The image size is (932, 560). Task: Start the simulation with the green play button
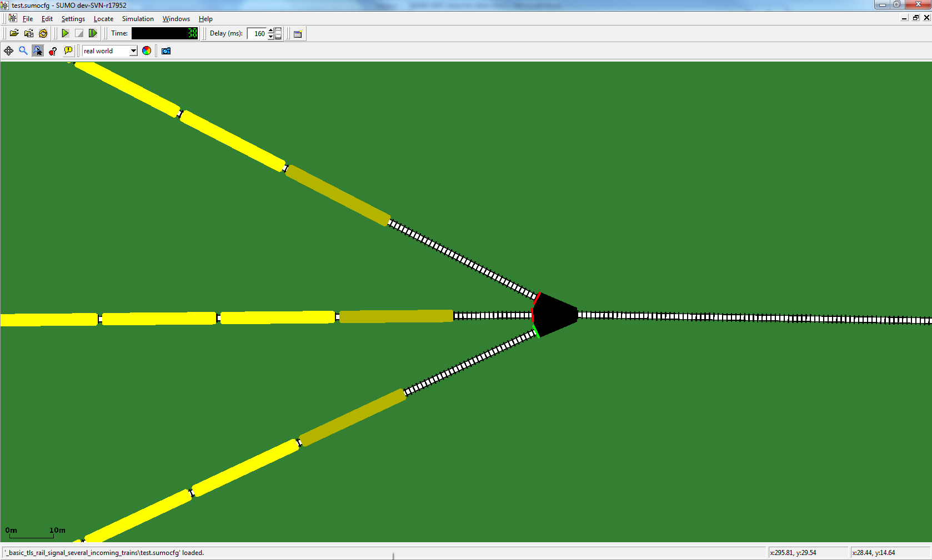click(x=65, y=33)
